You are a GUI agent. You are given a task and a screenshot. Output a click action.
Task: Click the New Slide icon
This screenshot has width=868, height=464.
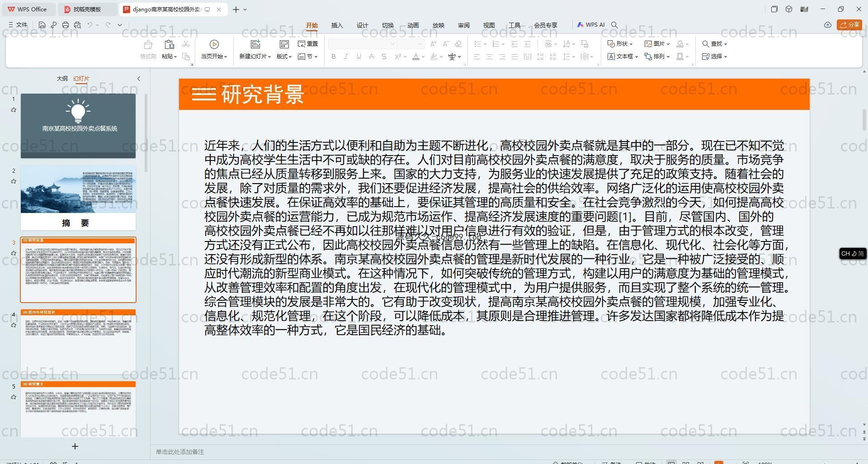tap(255, 44)
